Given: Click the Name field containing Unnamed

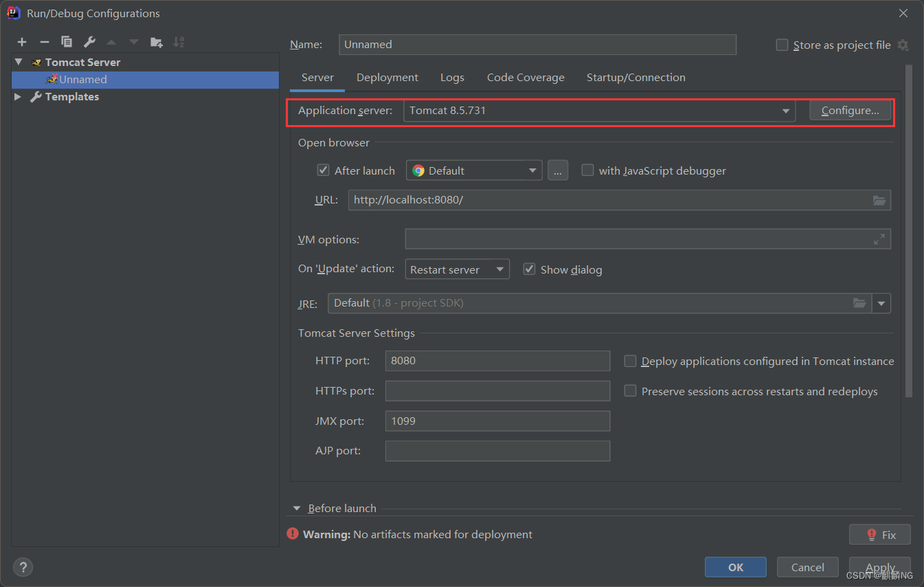Looking at the screenshot, I should coord(537,45).
